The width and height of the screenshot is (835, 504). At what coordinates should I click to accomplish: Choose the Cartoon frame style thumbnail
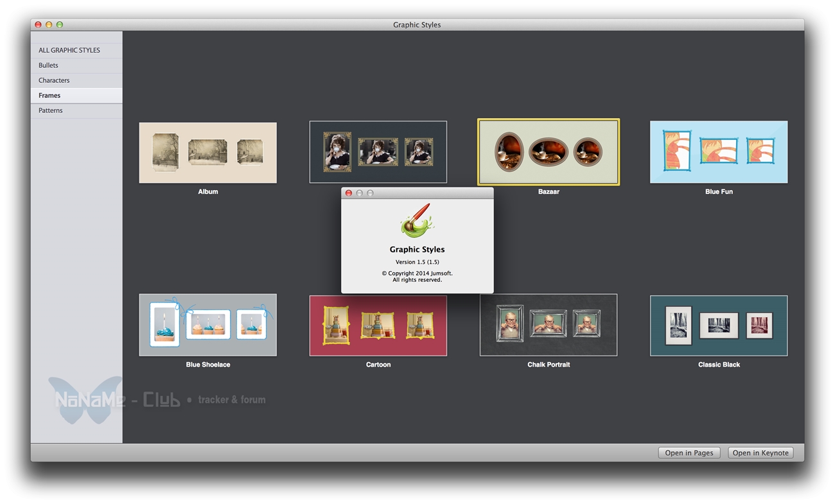coord(378,326)
